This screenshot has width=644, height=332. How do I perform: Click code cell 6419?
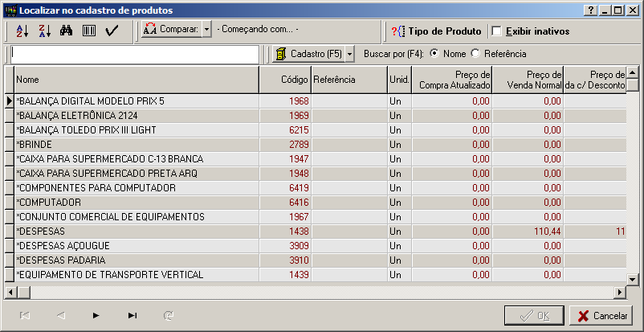pos(285,188)
